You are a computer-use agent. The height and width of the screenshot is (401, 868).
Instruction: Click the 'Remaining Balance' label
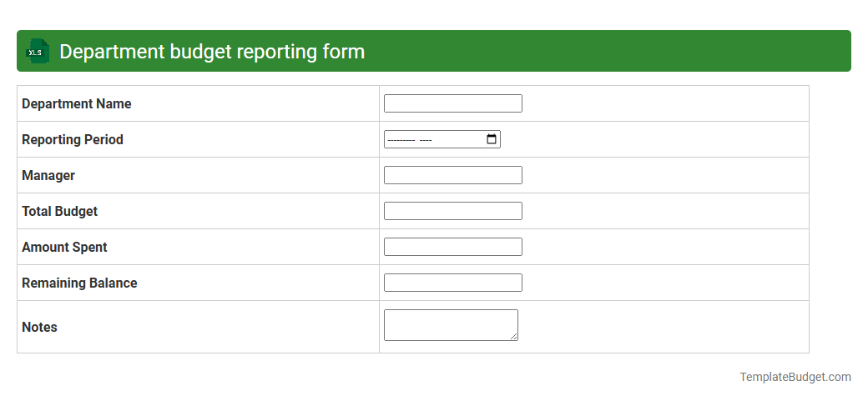(x=79, y=283)
